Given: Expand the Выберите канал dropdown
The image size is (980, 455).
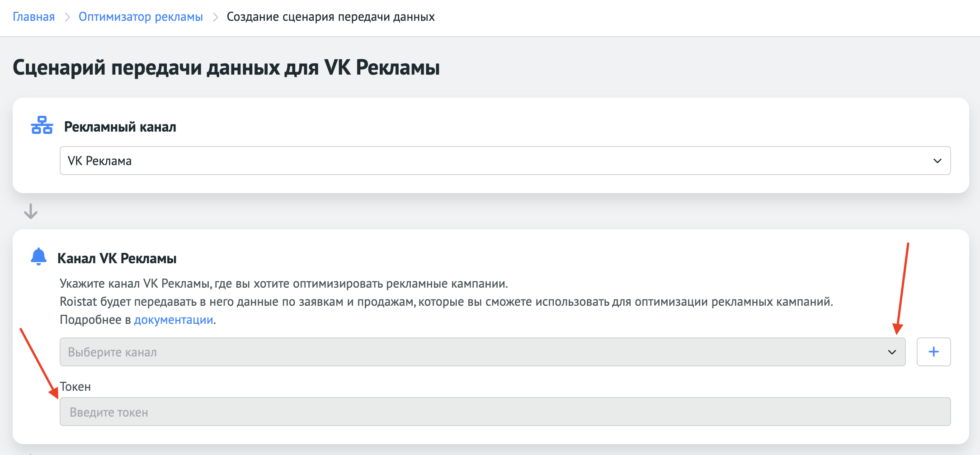Looking at the screenshot, I should click(482, 352).
